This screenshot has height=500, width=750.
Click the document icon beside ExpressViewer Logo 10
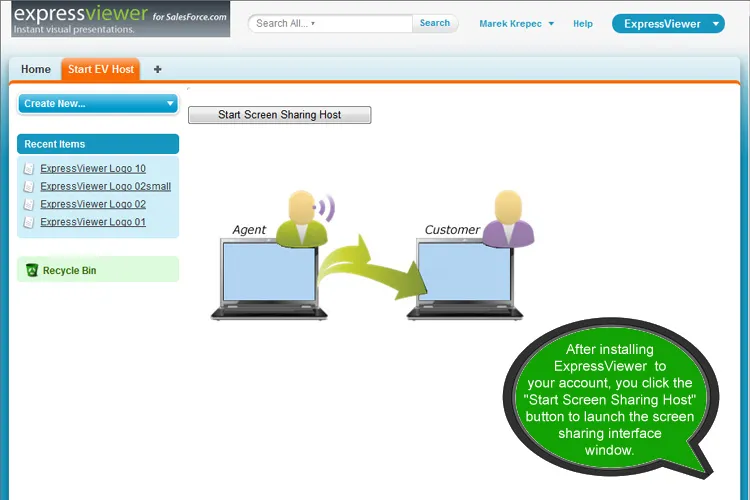pyautogui.click(x=29, y=168)
